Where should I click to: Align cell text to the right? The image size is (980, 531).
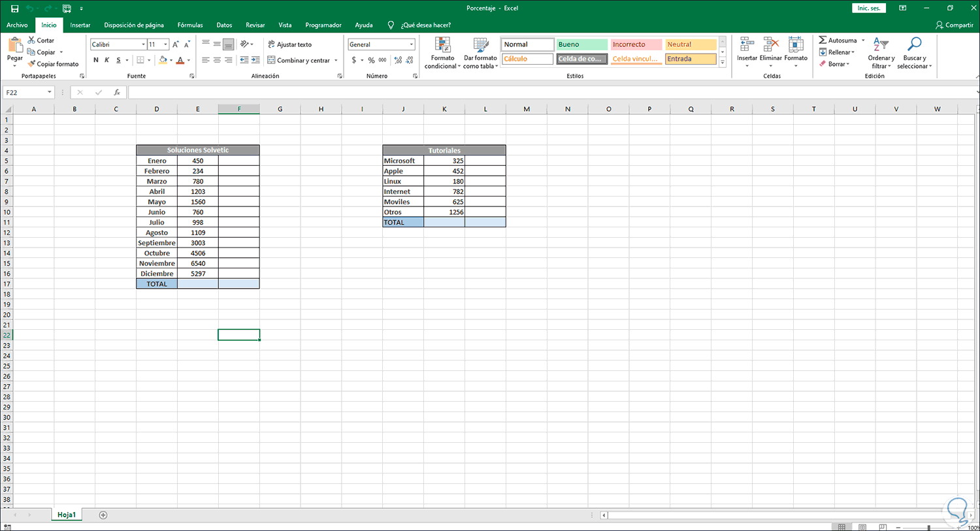click(x=228, y=60)
